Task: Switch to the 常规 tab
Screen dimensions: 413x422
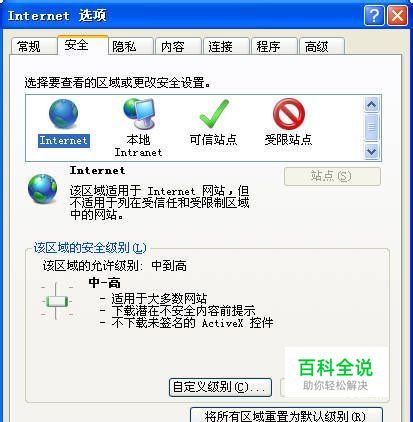Action: click(33, 46)
